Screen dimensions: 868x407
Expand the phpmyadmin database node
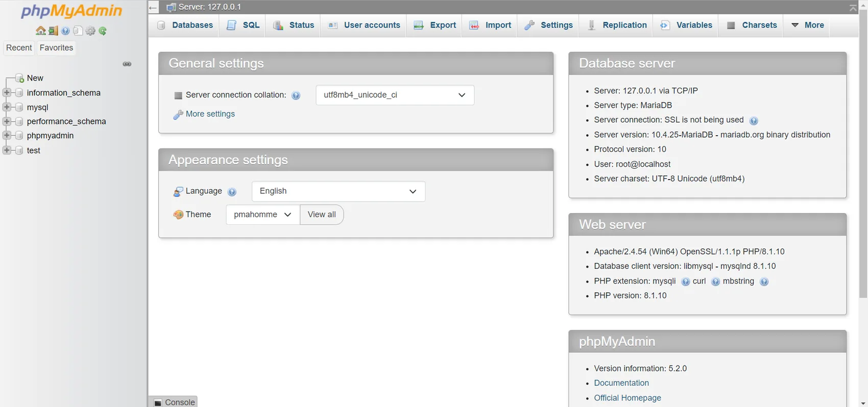point(7,136)
